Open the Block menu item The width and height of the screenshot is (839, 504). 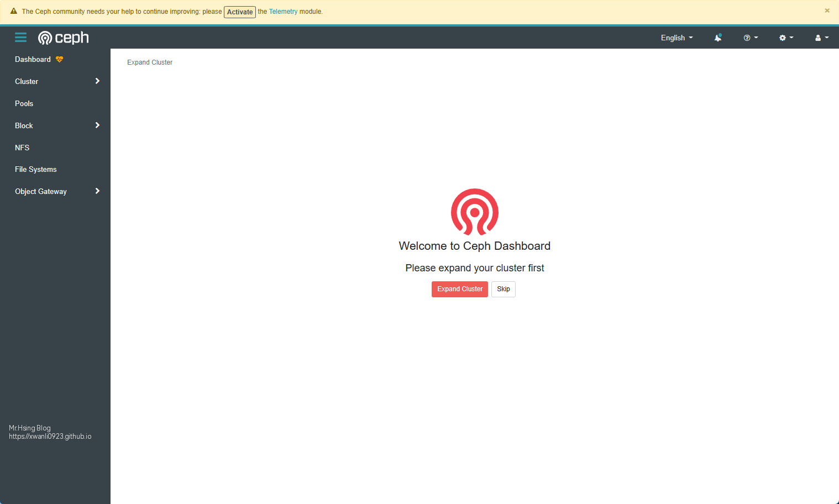coord(24,125)
